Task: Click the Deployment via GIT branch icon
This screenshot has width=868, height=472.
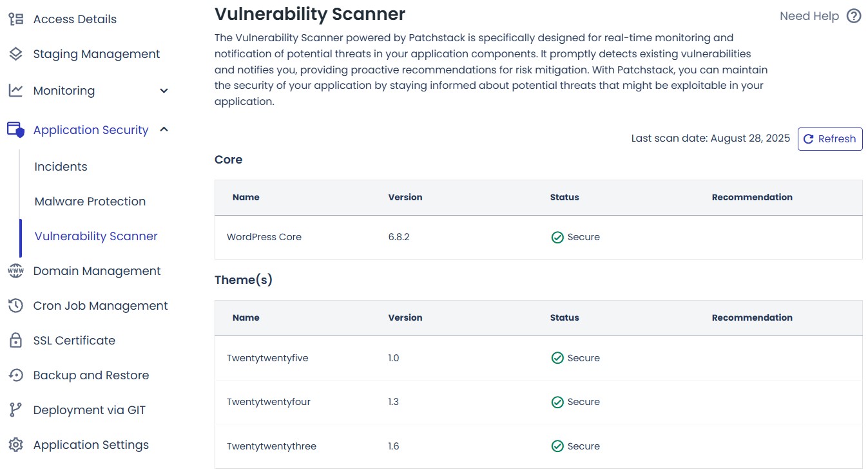Action: [15, 410]
